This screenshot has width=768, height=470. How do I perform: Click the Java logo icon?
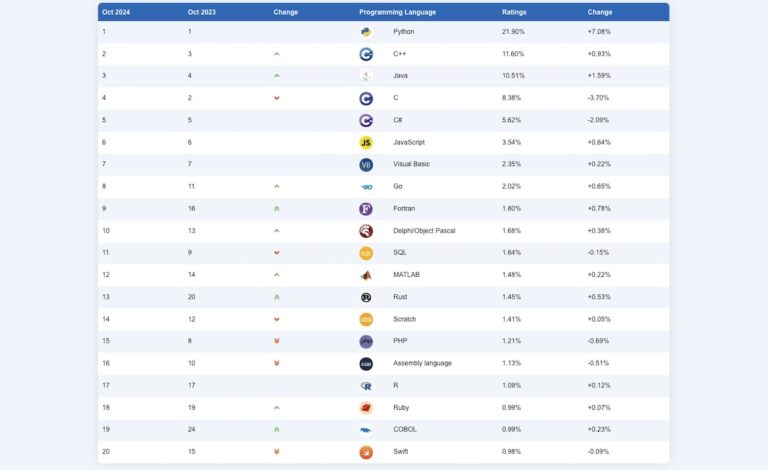[366, 76]
